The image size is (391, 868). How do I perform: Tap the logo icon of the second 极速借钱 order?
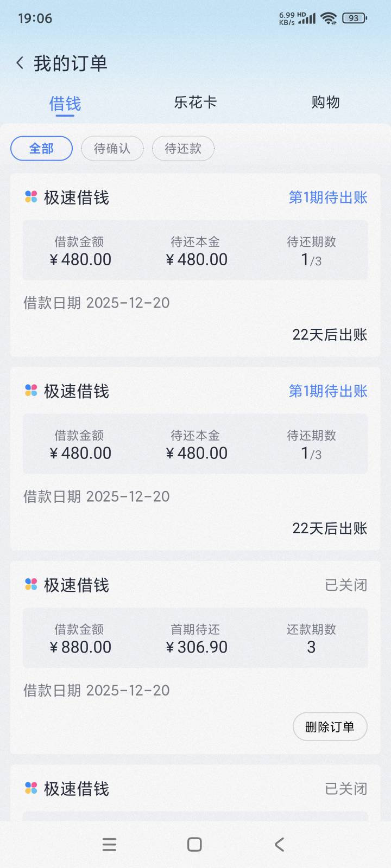pos(31,391)
